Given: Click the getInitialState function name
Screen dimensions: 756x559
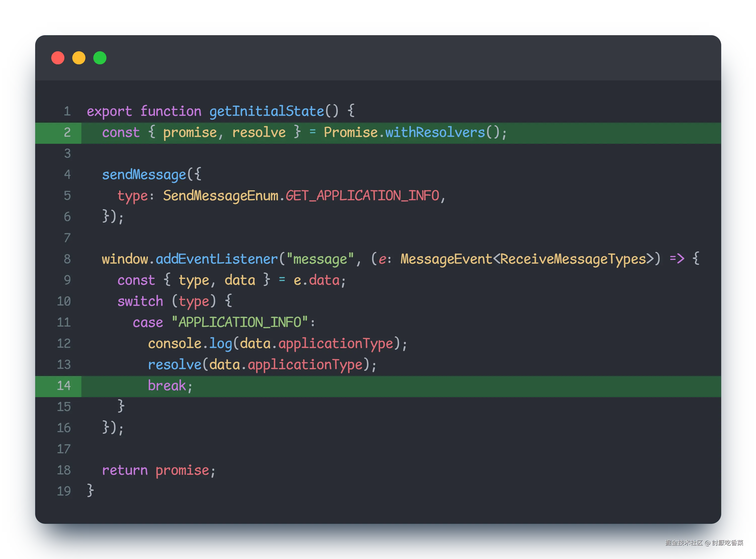Looking at the screenshot, I should coord(266,112).
